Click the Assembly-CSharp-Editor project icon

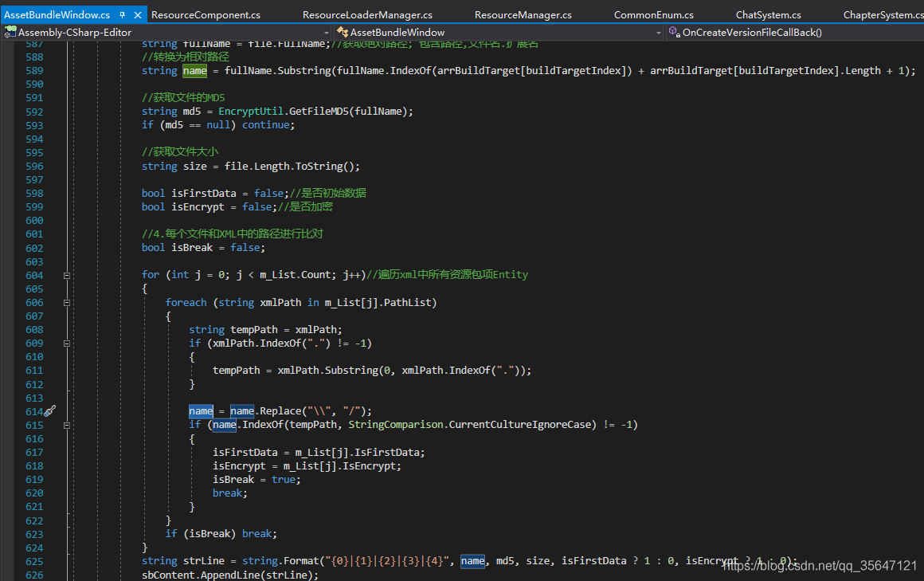[x=10, y=33]
